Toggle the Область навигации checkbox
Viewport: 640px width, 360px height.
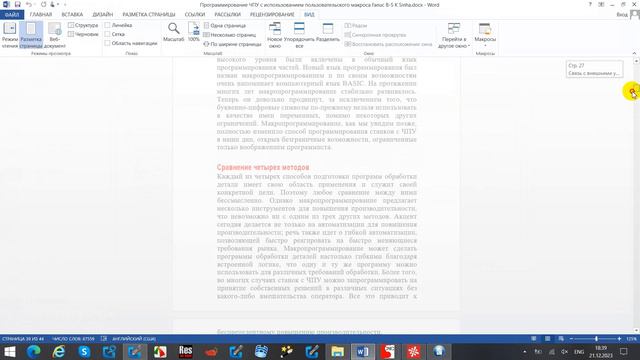[107, 43]
